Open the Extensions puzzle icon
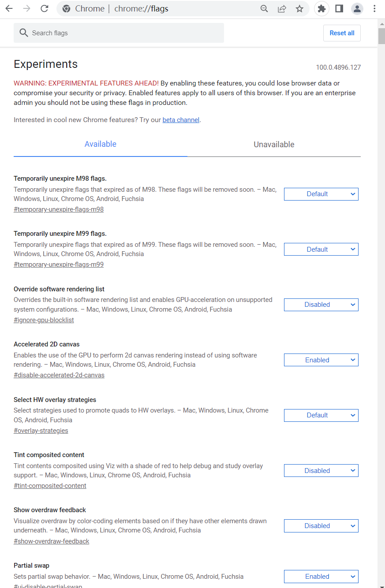The height and width of the screenshot is (588, 385). tap(321, 8)
